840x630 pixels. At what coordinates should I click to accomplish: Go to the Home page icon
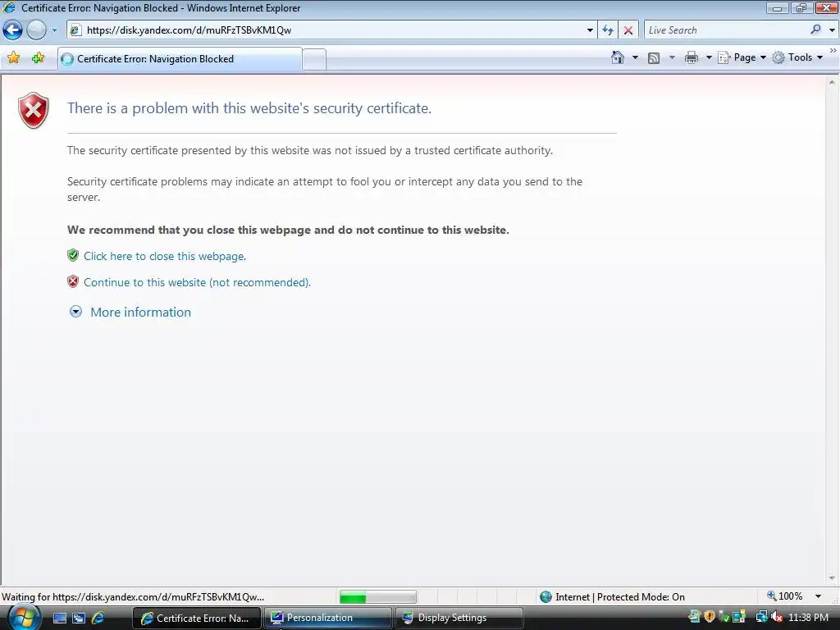618,57
